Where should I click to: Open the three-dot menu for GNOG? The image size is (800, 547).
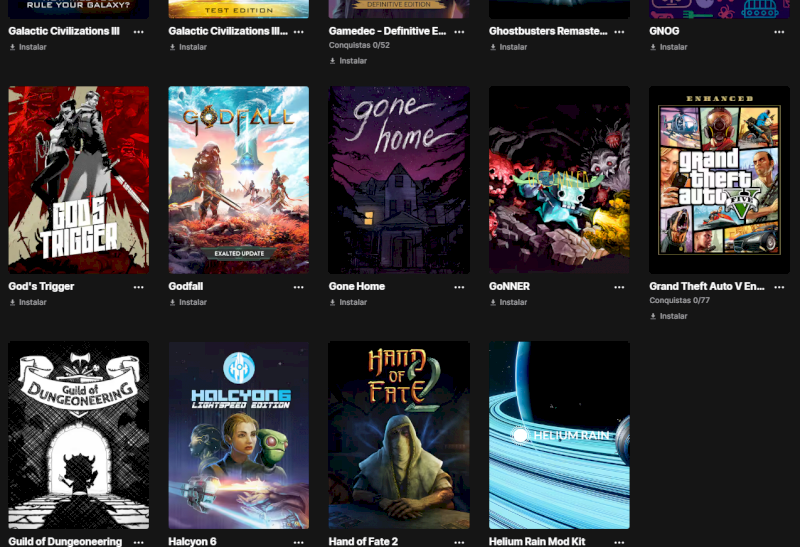coord(779,32)
